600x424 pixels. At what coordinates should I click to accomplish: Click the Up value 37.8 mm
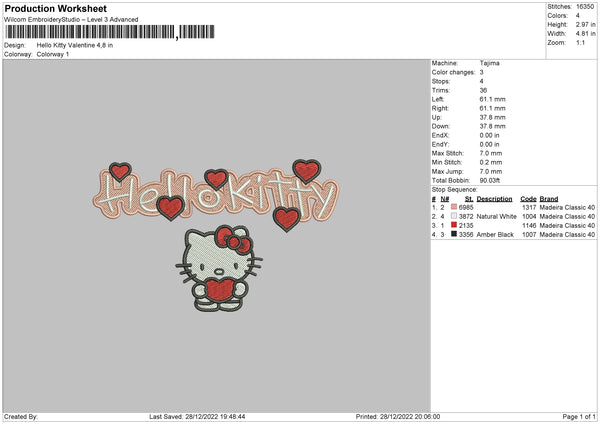[492, 117]
